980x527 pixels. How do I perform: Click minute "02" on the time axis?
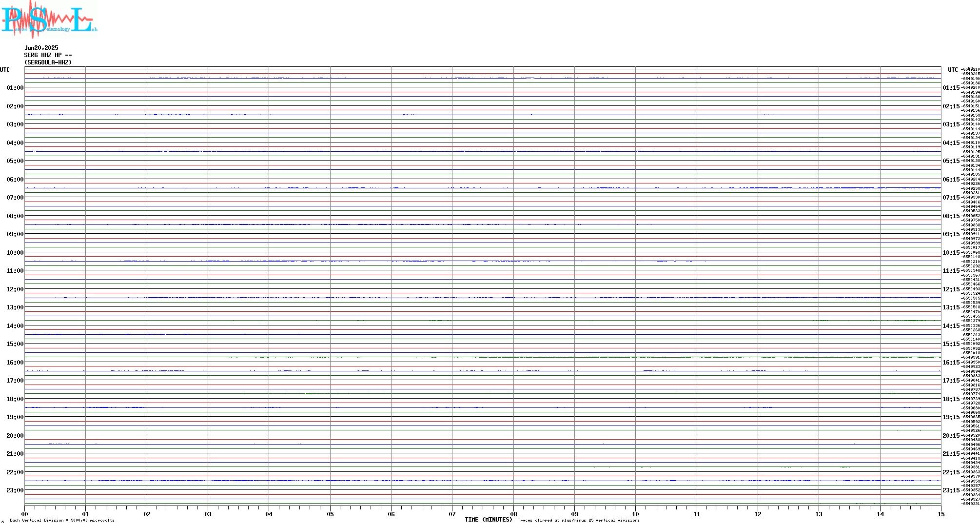pyautogui.click(x=147, y=514)
